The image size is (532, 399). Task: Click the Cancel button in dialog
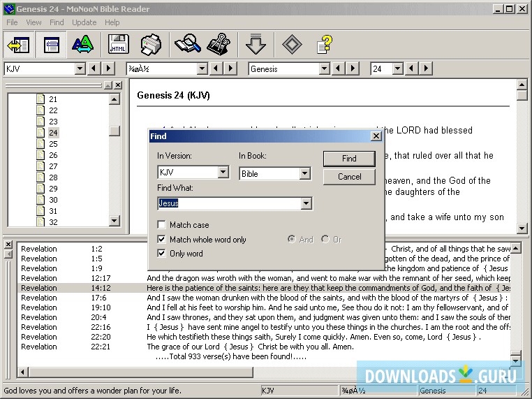coord(349,177)
